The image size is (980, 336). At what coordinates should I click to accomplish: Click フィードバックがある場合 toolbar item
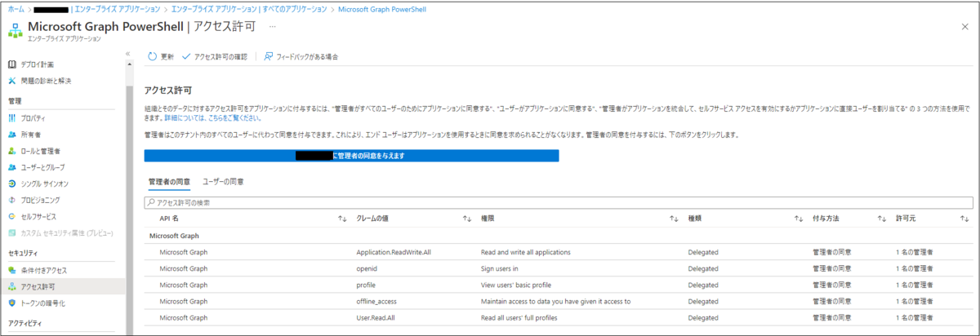click(x=301, y=56)
